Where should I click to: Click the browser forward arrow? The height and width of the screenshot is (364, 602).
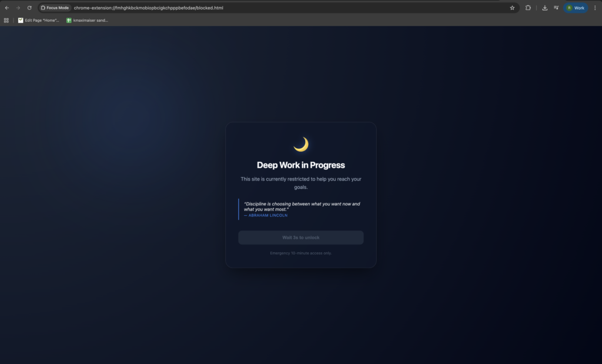click(x=18, y=8)
